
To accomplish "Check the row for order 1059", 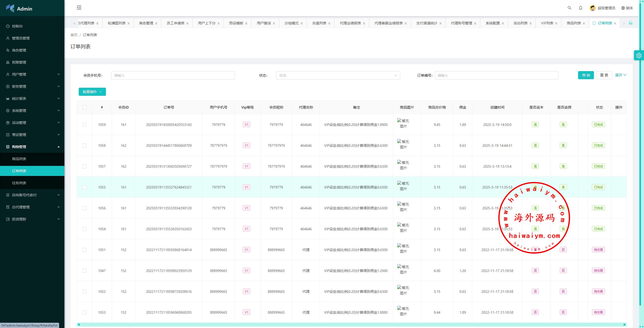I will pos(85,125).
